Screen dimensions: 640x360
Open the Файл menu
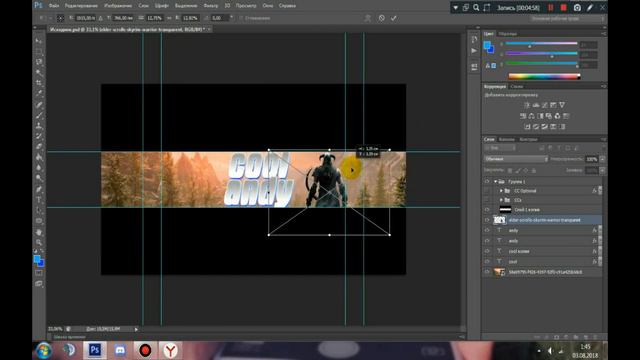[x=54, y=6]
